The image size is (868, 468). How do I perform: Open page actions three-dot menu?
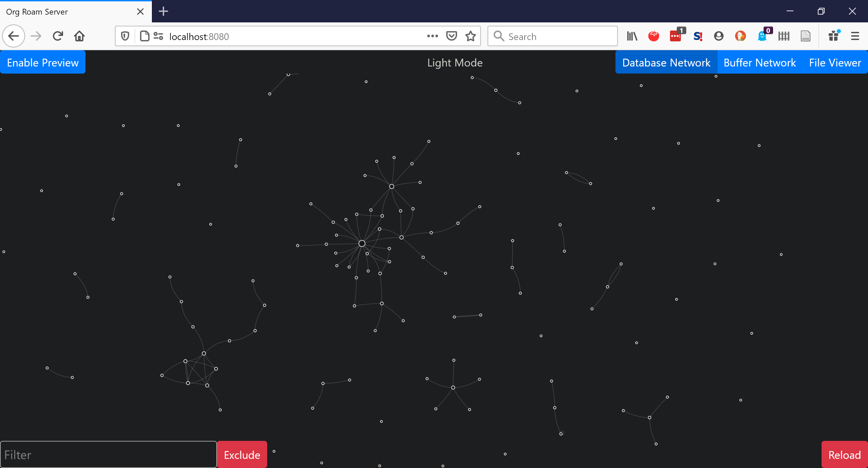(x=432, y=36)
